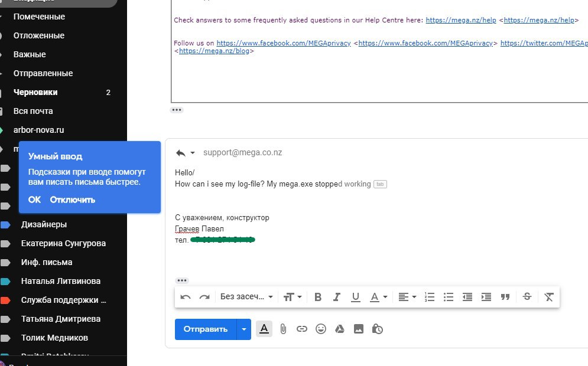Insert files using Google Drive

(339, 329)
